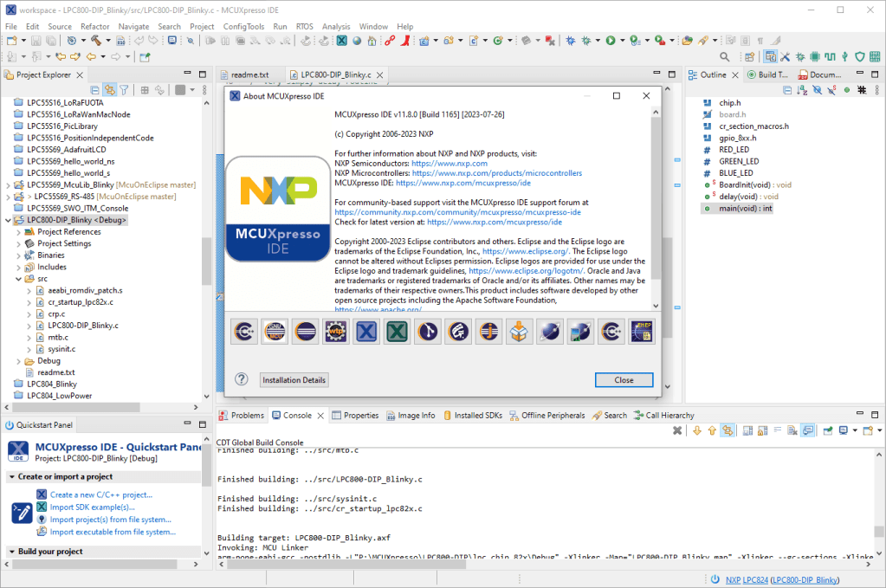Expand the Debug folder in project tree
The height and width of the screenshot is (588, 886).
(19, 361)
